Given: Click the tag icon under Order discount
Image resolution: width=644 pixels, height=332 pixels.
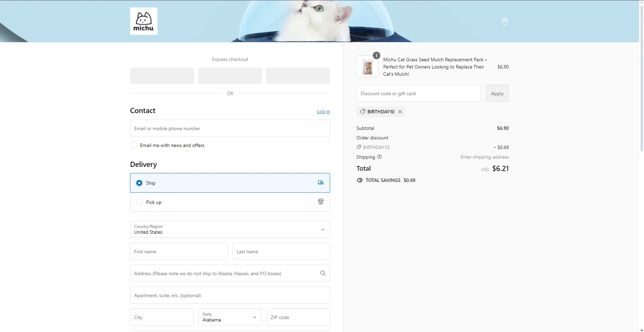Looking at the screenshot, I should tap(359, 147).
